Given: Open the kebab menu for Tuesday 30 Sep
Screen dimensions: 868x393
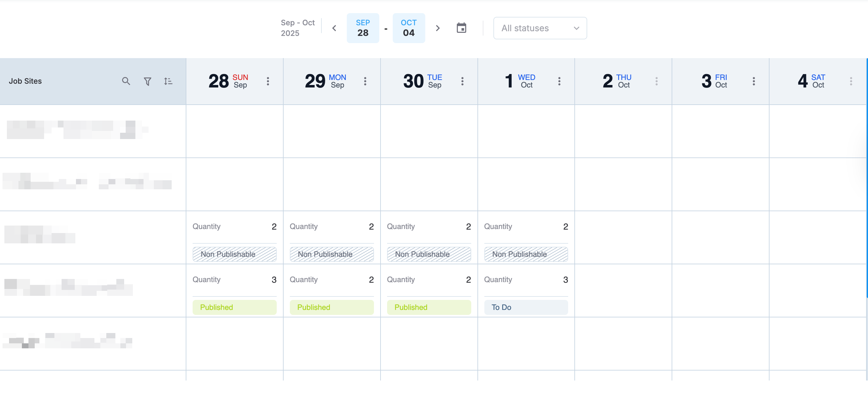Looking at the screenshot, I should pos(462,81).
